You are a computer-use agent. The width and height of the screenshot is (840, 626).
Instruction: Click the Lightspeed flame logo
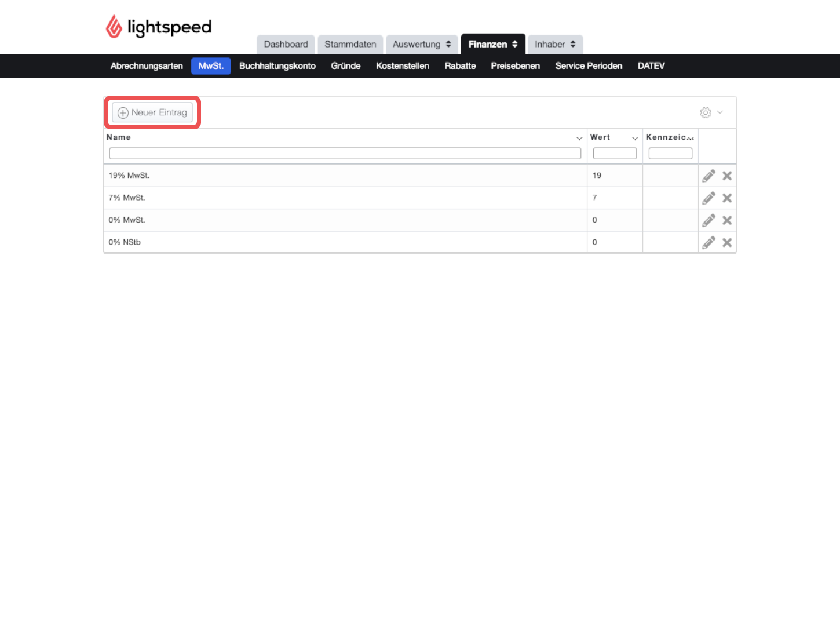point(114,27)
